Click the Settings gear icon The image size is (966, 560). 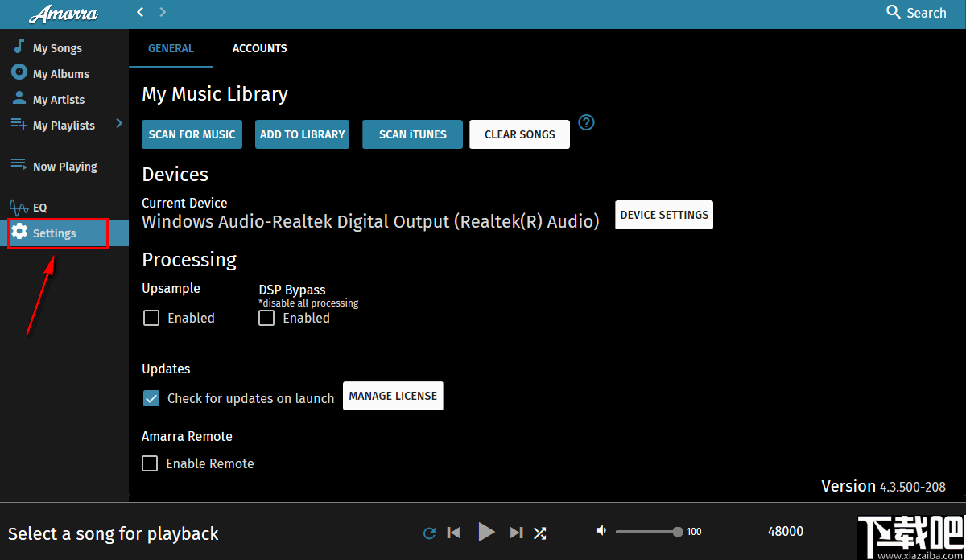pos(19,233)
